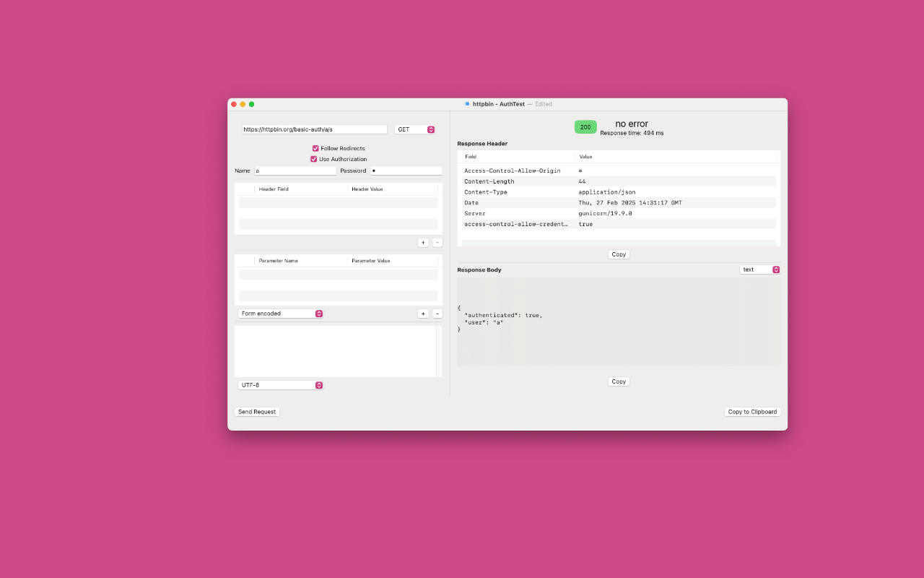
Task: Open the UTF-8 encoding dropdown
Action: 281,385
